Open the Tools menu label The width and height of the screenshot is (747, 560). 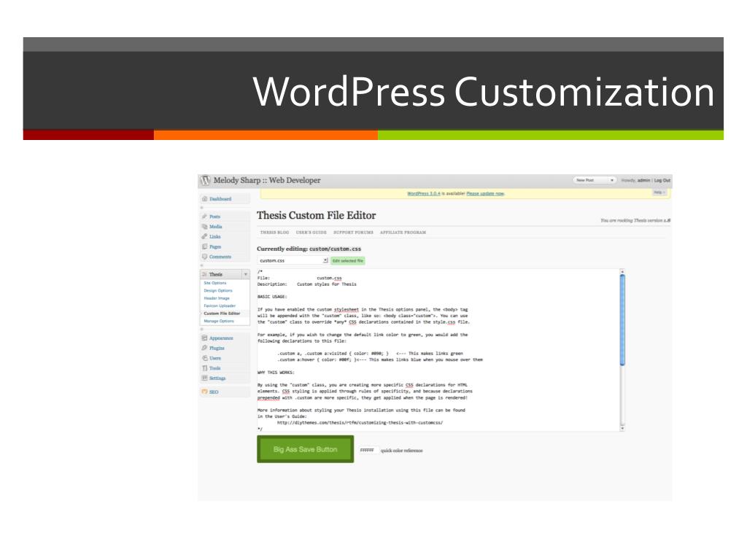pos(215,368)
